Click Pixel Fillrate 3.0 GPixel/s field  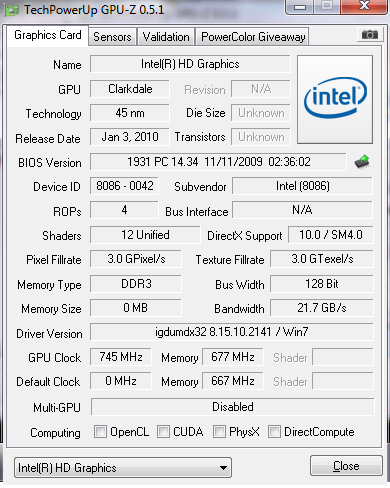[x=136, y=259]
